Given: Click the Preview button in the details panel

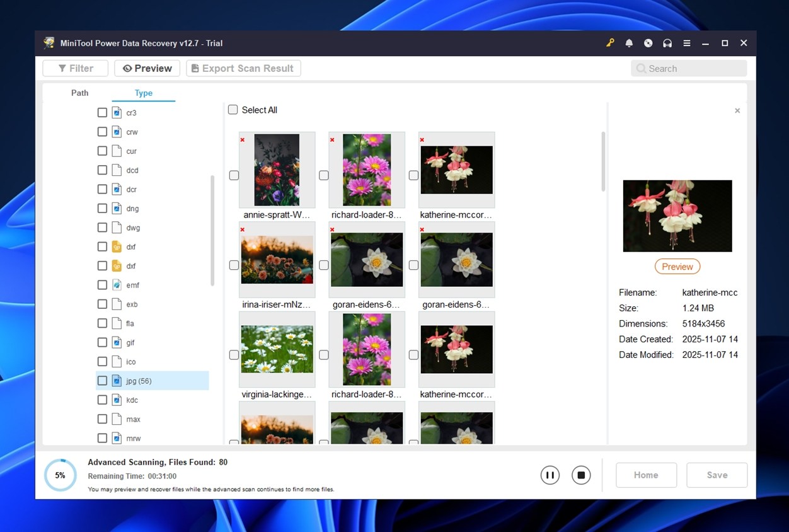Looking at the screenshot, I should pyautogui.click(x=677, y=266).
